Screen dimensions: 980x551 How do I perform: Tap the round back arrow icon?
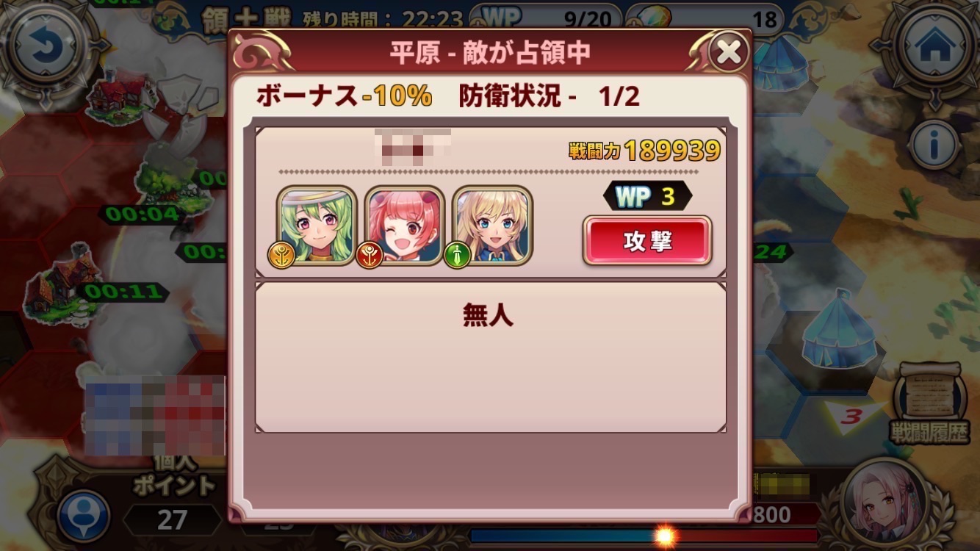click(46, 47)
